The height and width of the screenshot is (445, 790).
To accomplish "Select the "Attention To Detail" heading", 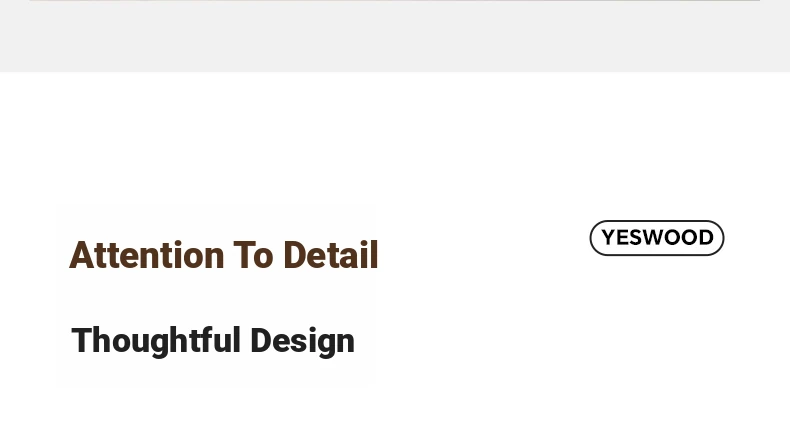I will click(x=224, y=255).
